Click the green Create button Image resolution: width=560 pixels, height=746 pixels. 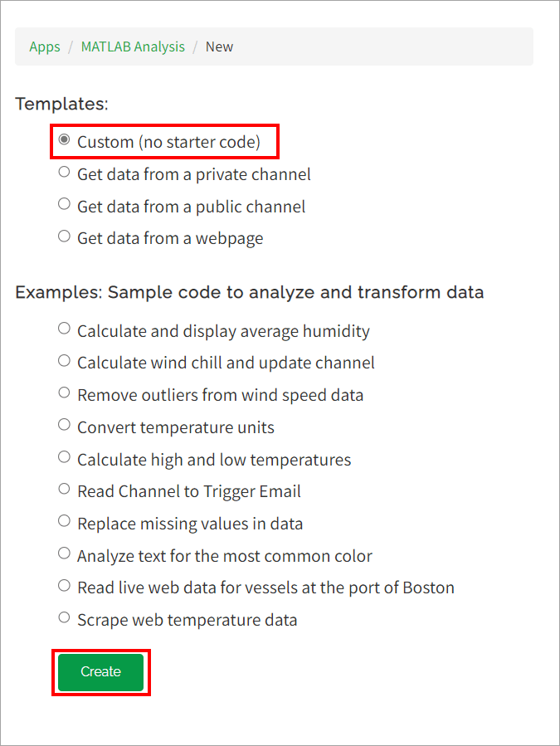100,672
